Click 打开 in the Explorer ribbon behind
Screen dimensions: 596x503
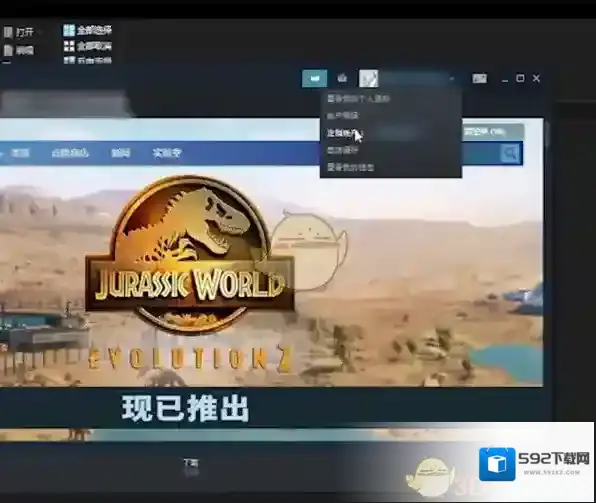tap(19, 32)
